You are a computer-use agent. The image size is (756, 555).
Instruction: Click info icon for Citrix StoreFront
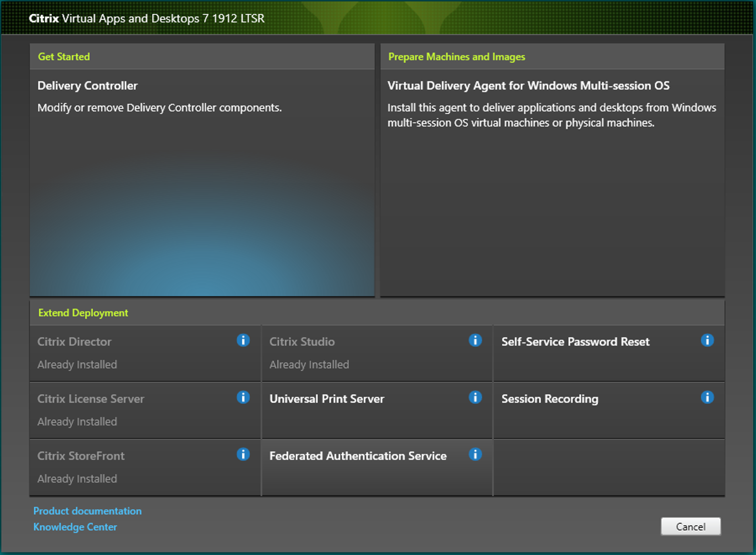[243, 455]
